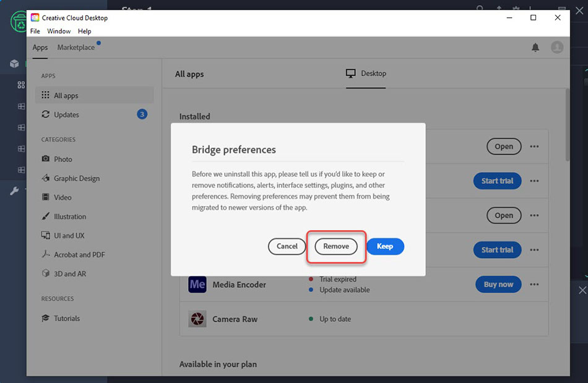
Task: Keep Bridge preferences
Action: pos(385,246)
